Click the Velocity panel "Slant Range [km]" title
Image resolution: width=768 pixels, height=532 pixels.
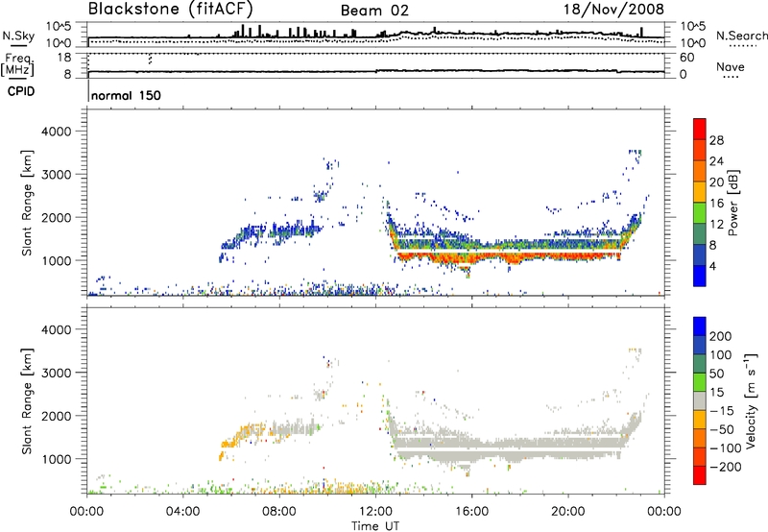point(27,400)
